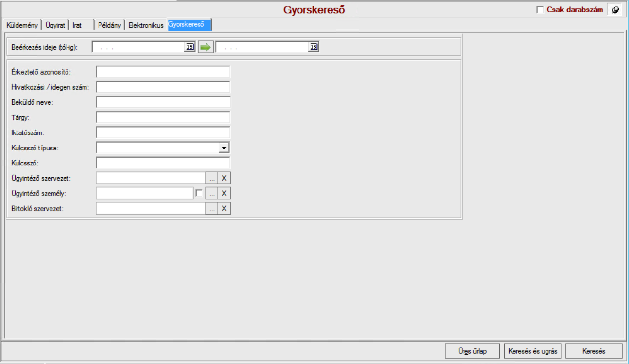Switch to Elektronikus tab
This screenshot has height=364, width=629.
[146, 25]
